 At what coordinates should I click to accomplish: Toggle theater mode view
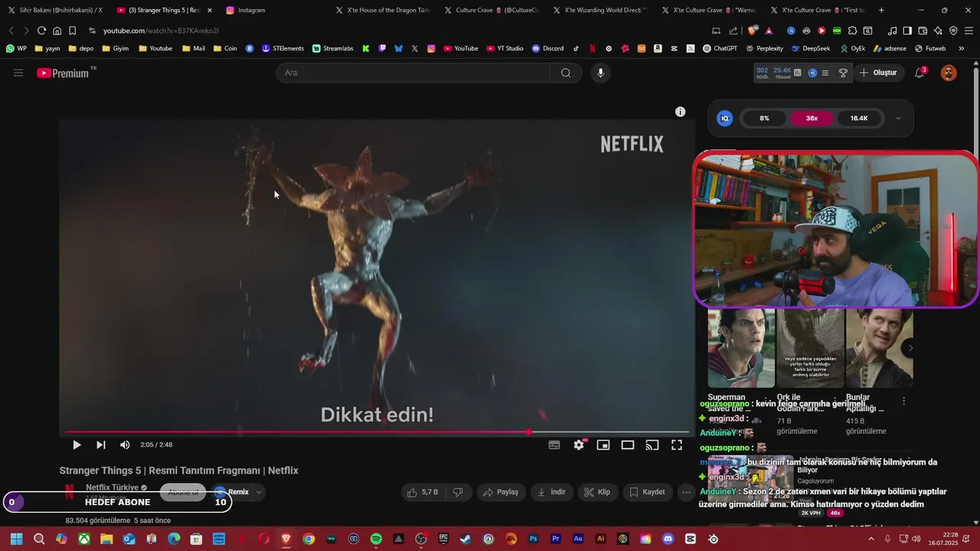(628, 445)
